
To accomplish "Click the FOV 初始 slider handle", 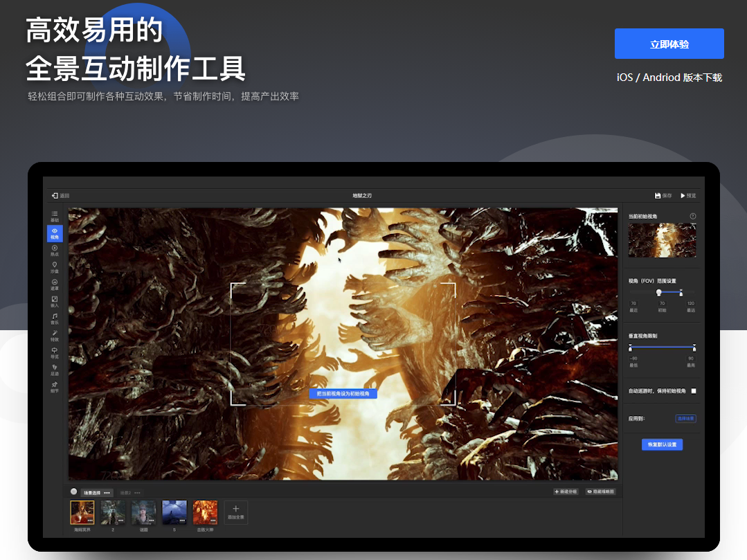I will click(659, 292).
